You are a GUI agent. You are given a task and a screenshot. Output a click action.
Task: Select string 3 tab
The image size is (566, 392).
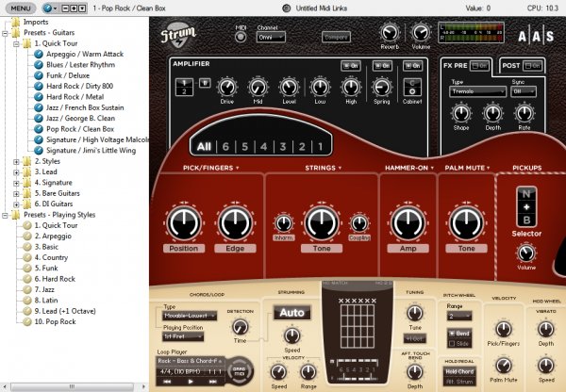283,147
